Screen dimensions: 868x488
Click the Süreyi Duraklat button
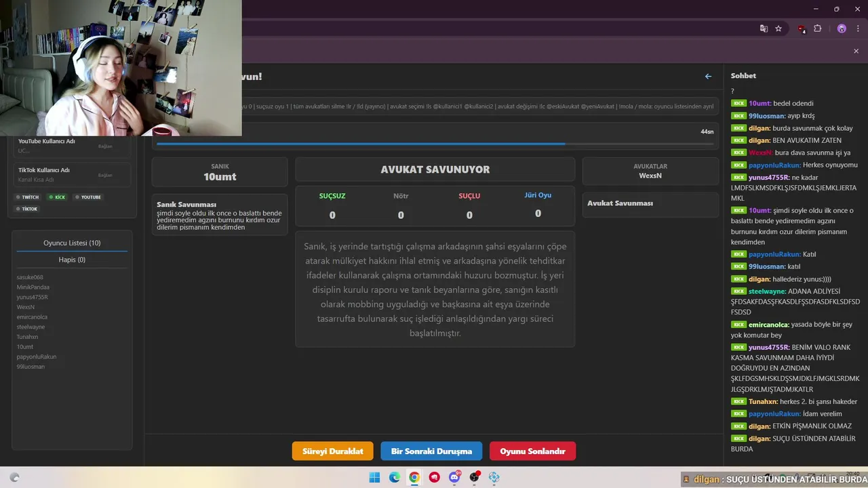333,451
